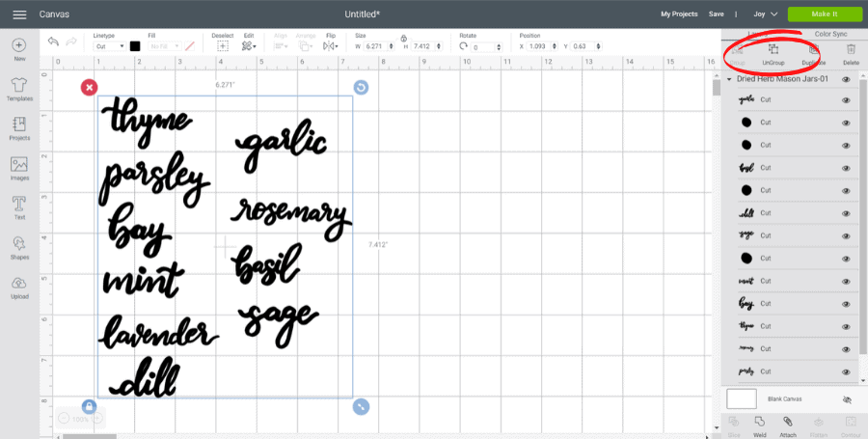Image resolution: width=868 pixels, height=439 pixels.
Task: Open the Edit dropdown
Action: point(249,46)
